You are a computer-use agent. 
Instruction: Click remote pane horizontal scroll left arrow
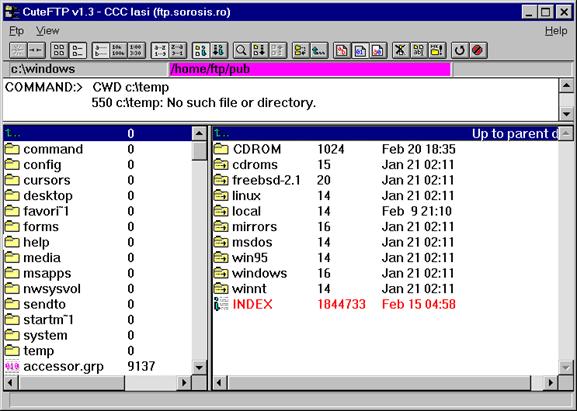220,383
